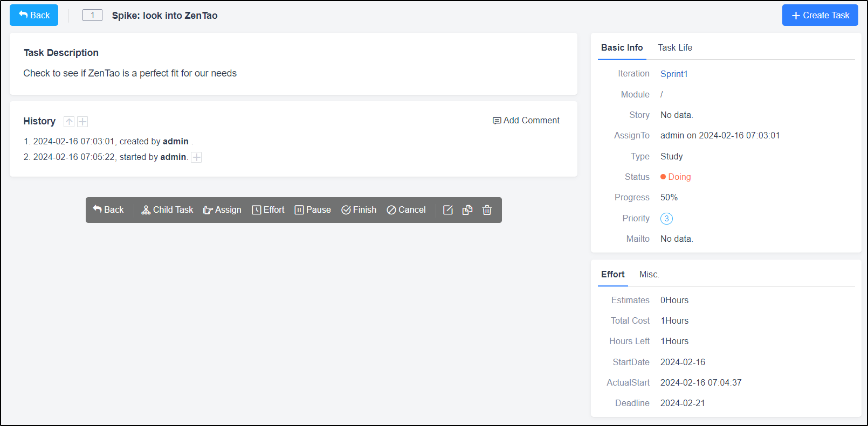The height and width of the screenshot is (426, 868).
Task: Open Effort logging from the toolbar
Action: pyautogui.click(x=268, y=209)
